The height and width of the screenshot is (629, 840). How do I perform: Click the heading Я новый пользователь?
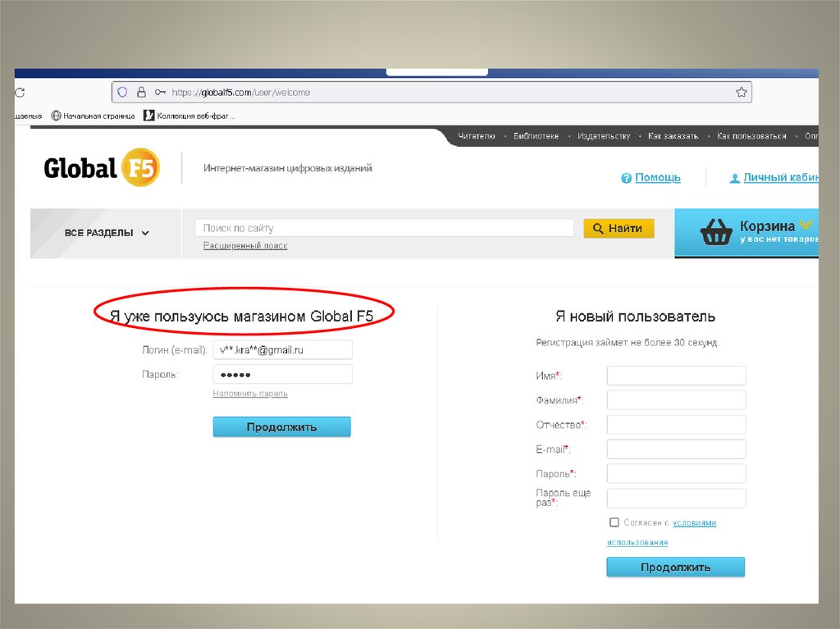(x=635, y=317)
